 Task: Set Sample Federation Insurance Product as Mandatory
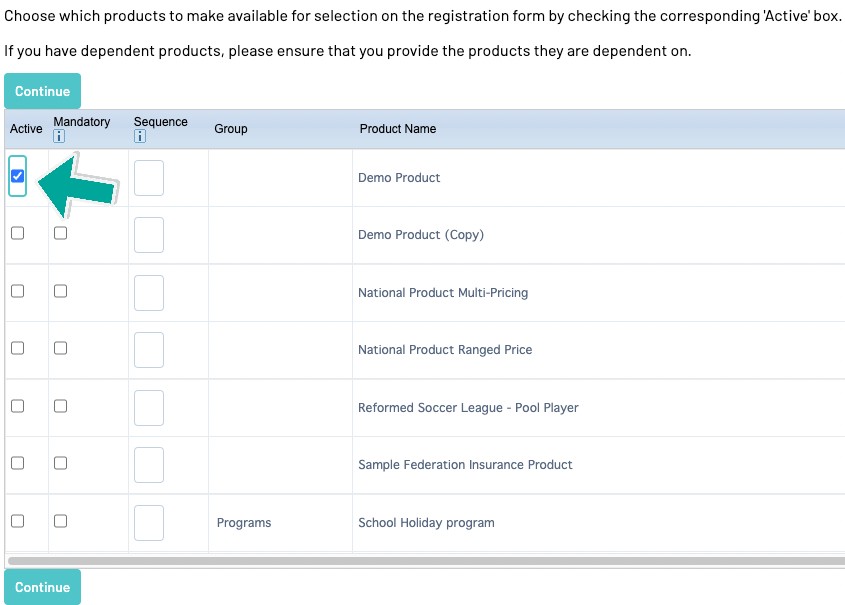pyautogui.click(x=61, y=463)
